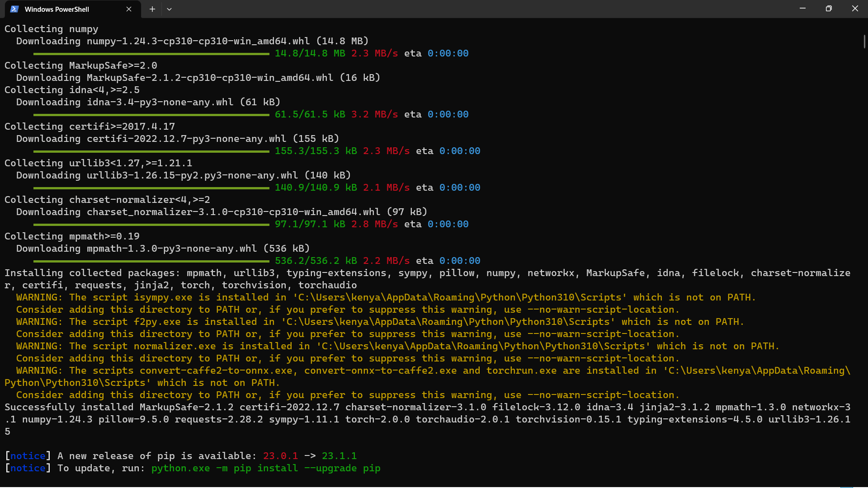Click the numpy download progress bar
This screenshot has width=868, height=488.
point(151,54)
